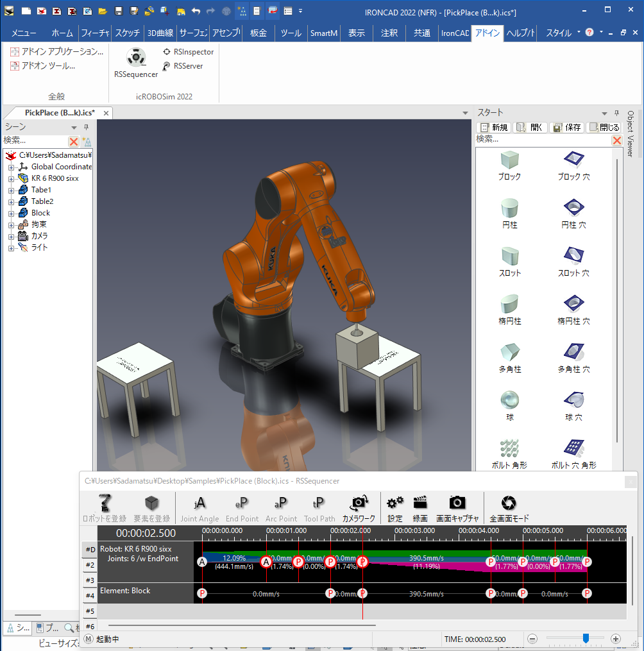Click the 録画 record icon

(420, 507)
